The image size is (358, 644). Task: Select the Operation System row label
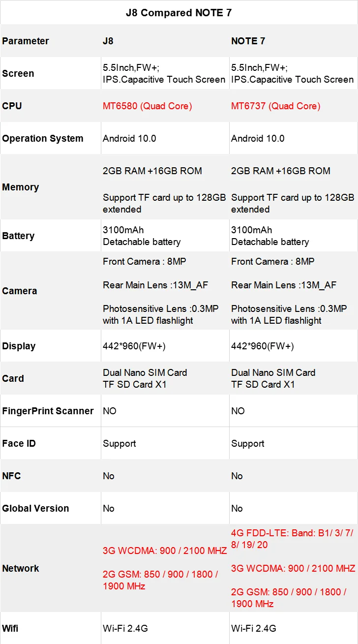click(x=43, y=138)
